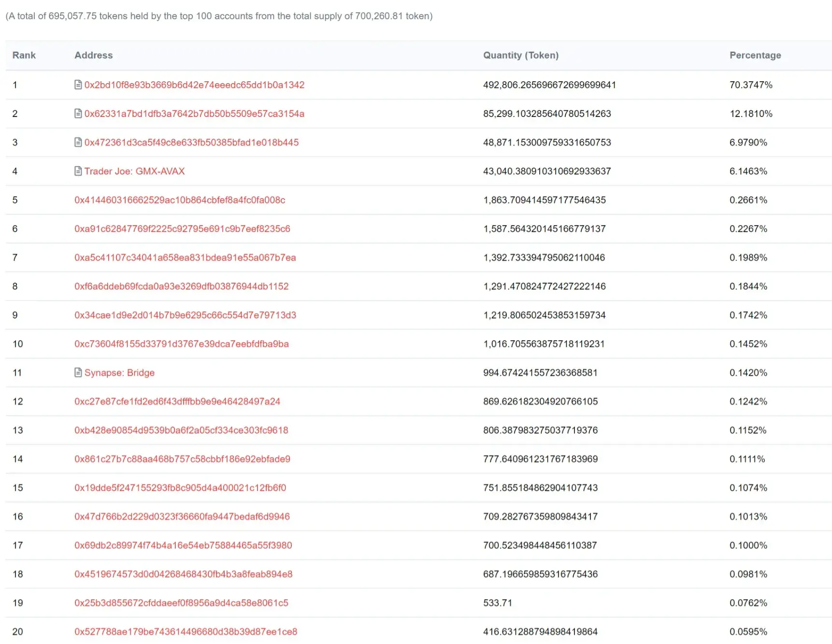The height and width of the screenshot is (644, 832).
Task: Click contract icon beside address 0x62331a7bd1…3154a
Action: (78, 114)
